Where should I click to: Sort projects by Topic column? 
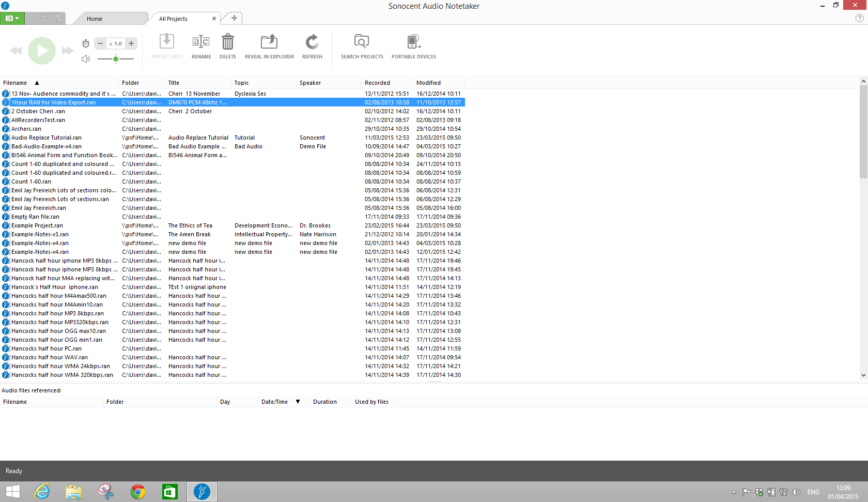coord(264,83)
